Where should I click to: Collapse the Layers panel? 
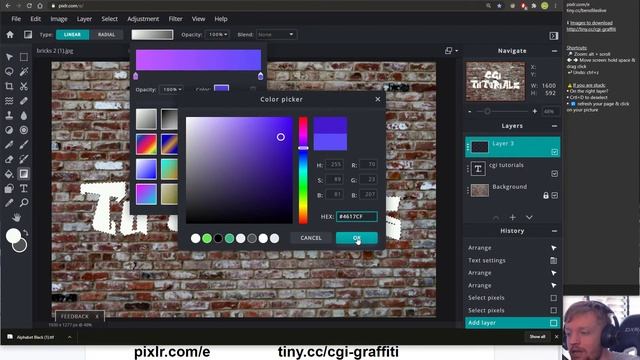pyautogui.click(x=554, y=126)
